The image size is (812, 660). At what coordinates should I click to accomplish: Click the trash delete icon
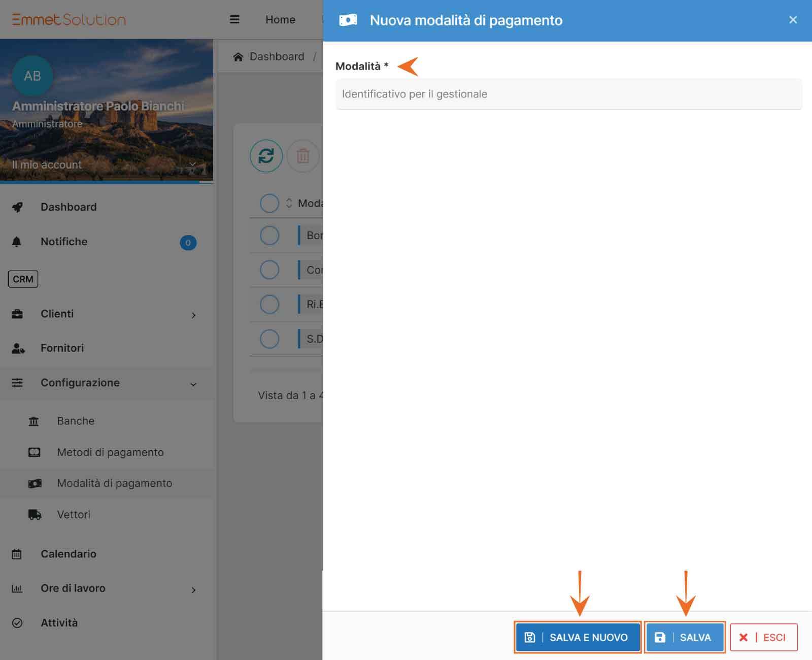tap(303, 156)
